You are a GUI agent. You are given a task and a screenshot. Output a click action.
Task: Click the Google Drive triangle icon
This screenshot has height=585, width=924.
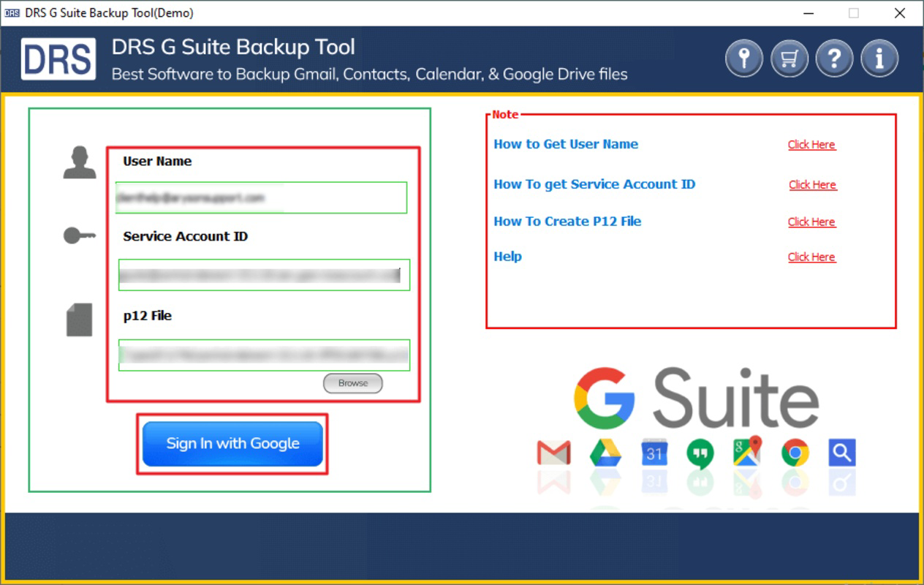point(605,453)
